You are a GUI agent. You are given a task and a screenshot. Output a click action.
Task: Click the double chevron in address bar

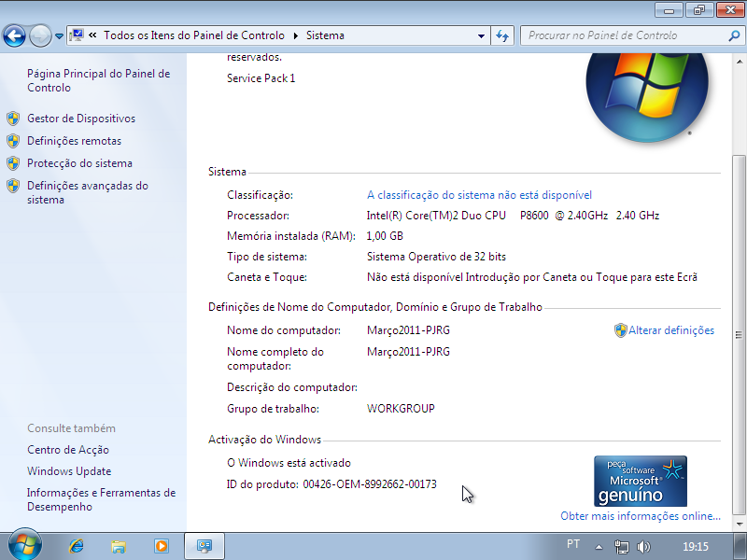coord(92,35)
